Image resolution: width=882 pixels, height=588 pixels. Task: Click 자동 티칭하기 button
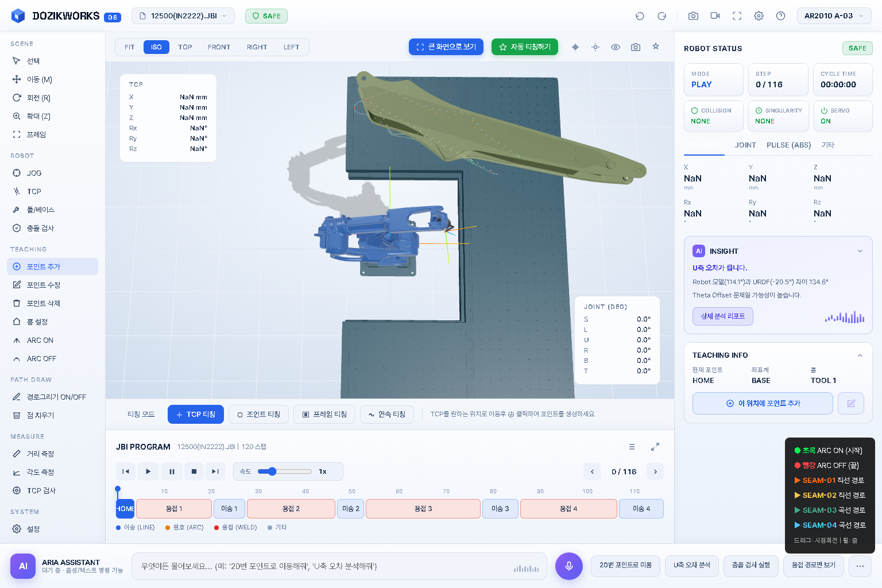click(525, 47)
